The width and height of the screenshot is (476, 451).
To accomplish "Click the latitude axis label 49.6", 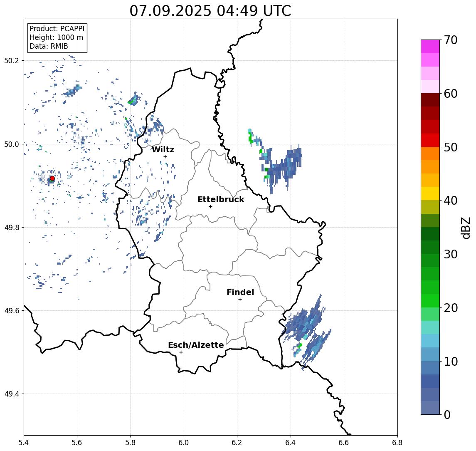I will click(x=12, y=311).
